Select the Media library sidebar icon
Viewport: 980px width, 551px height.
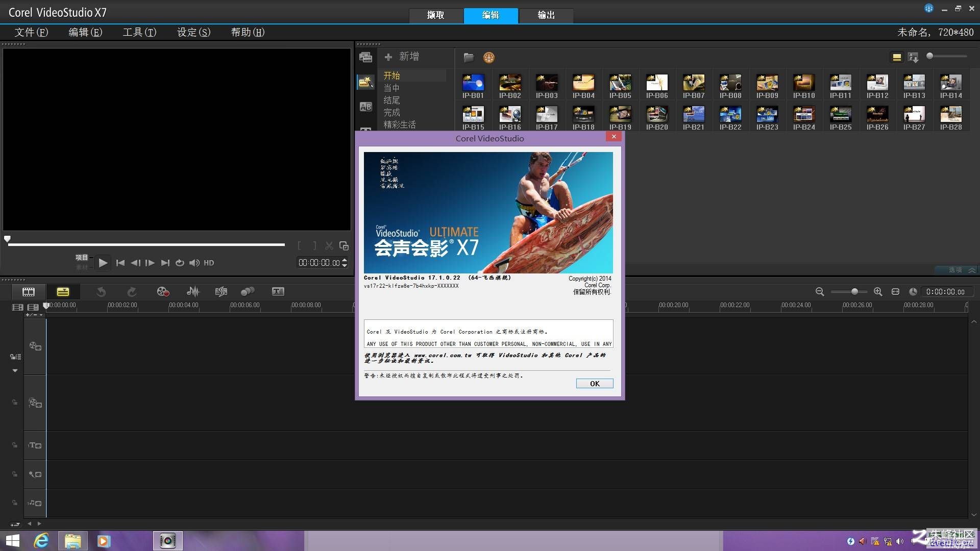365,57
